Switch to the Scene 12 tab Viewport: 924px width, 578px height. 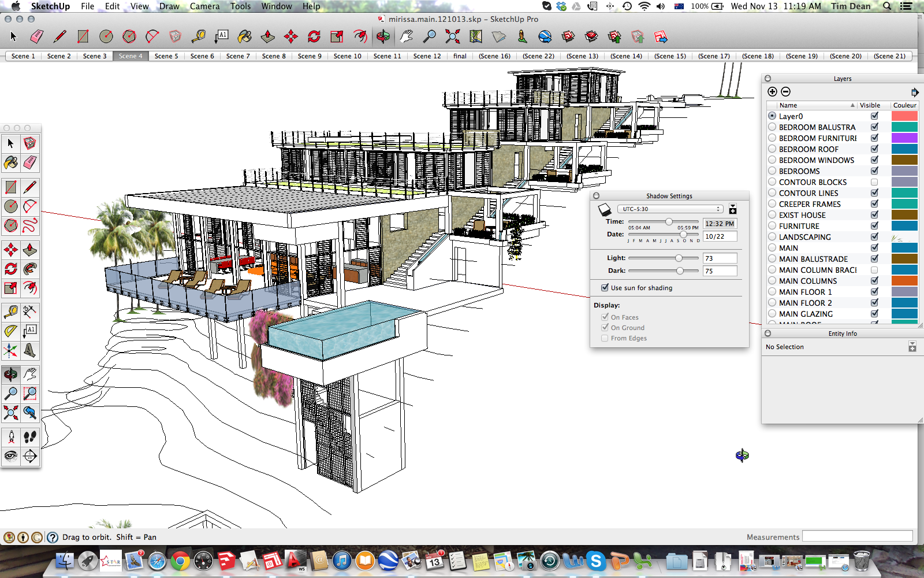[x=427, y=56]
